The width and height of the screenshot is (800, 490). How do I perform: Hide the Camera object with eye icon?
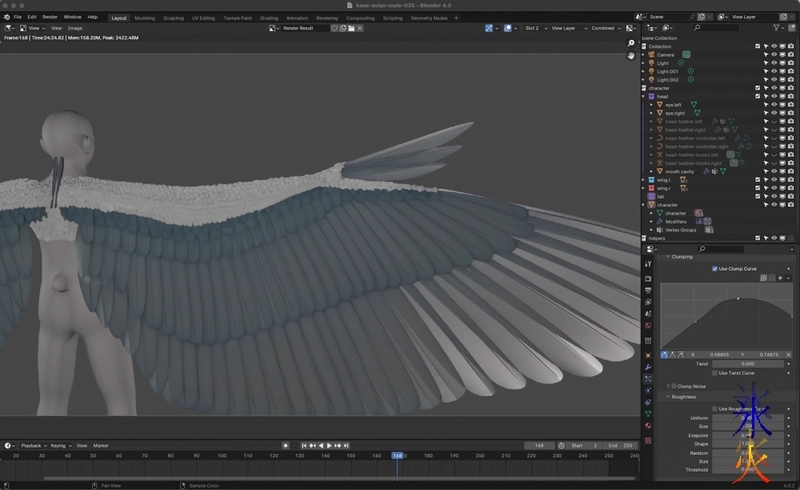(773, 54)
